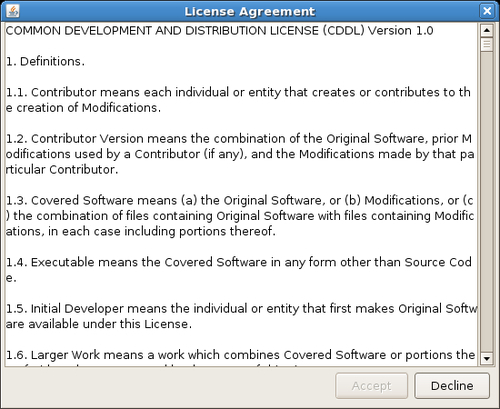The width and height of the screenshot is (500, 409).
Task: Click the '1.4. Executable means' line
Action: pyautogui.click(x=239, y=262)
